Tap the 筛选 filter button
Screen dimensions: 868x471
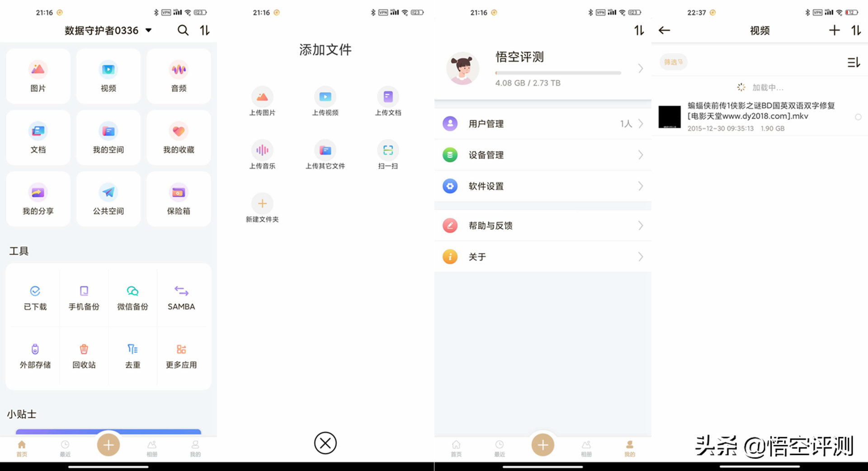pos(674,62)
